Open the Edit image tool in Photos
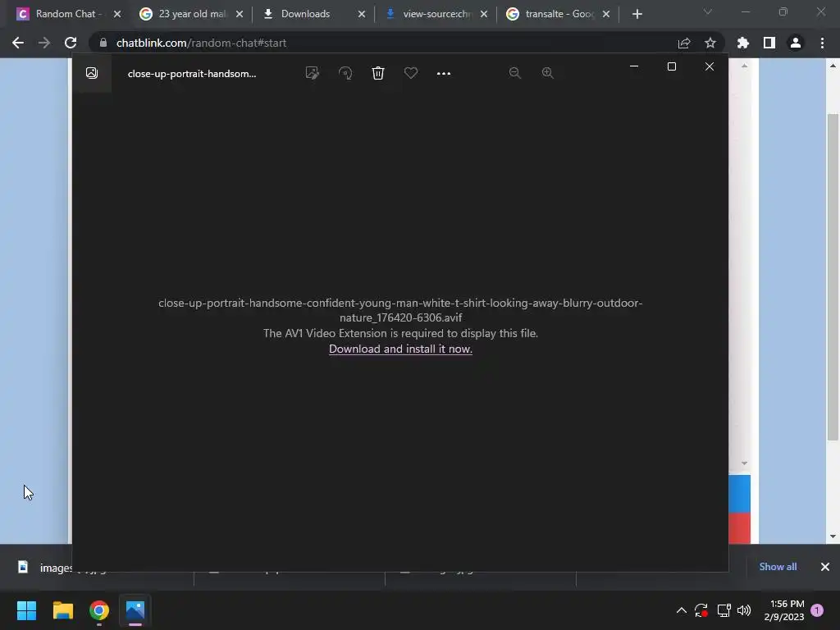 tap(313, 73)
